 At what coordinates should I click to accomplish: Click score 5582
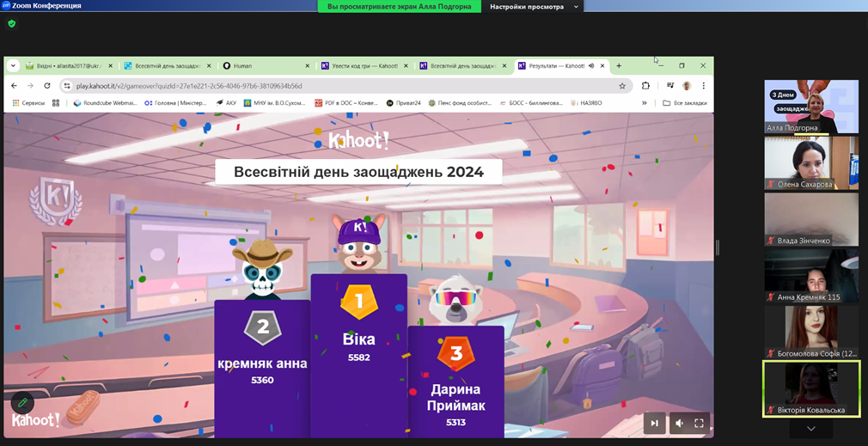[358, 357]
